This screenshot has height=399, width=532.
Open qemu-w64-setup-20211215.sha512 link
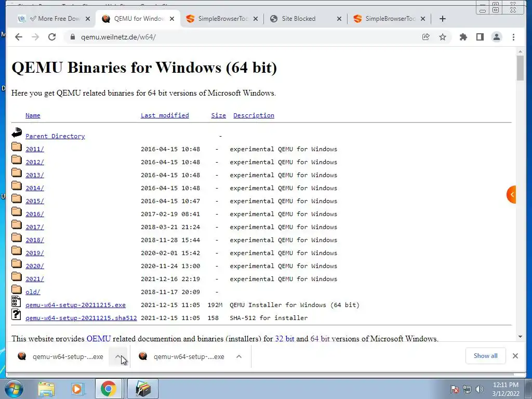click(x=81, y=318)
